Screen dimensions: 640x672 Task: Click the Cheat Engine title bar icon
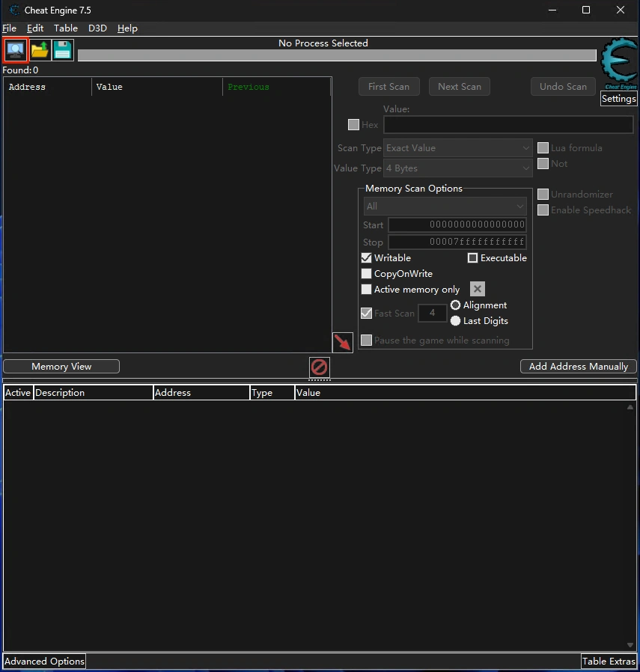click(x=14, y=10)
